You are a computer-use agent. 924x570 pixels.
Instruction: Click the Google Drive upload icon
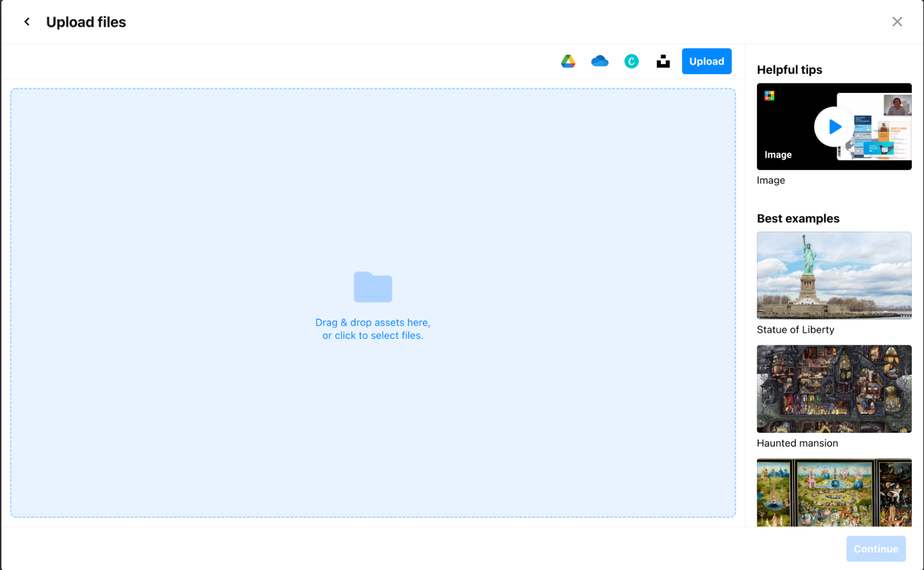[568, 61]
